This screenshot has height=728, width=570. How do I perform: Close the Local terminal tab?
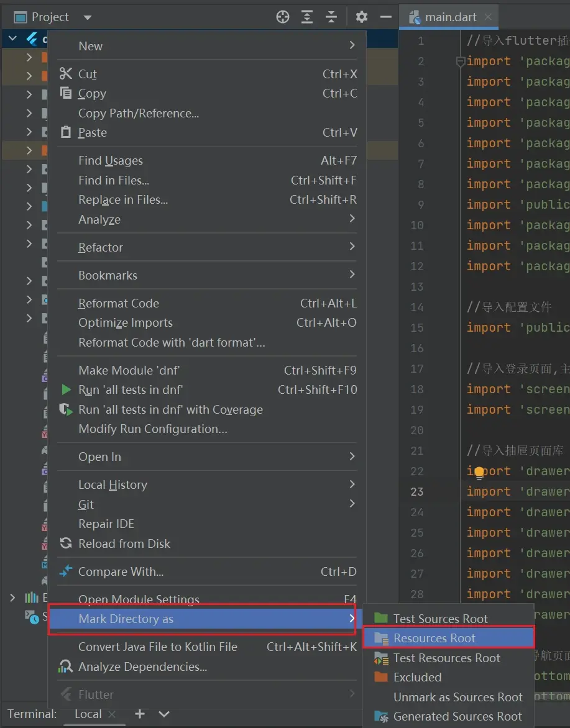click(113, 714)
